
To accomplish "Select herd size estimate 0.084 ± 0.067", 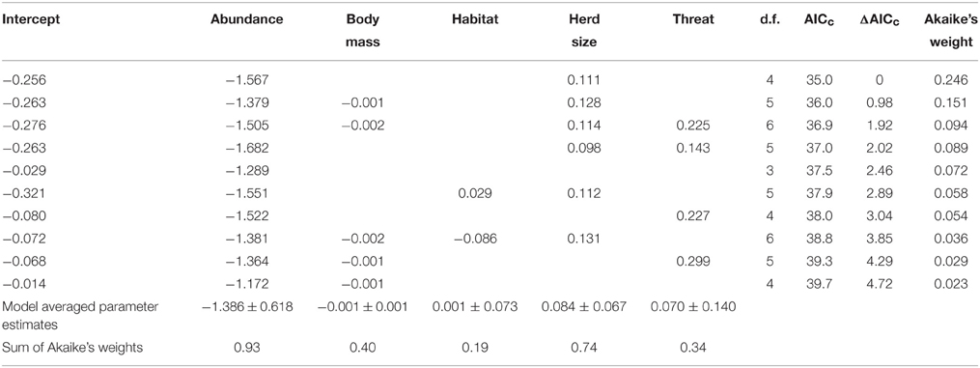I will click(584, 307).
